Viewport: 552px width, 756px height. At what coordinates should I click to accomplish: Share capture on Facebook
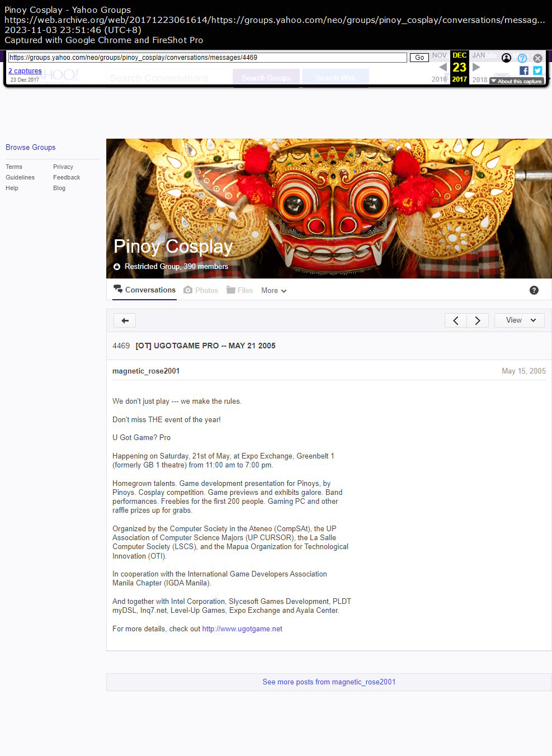[x=524, y=70]
